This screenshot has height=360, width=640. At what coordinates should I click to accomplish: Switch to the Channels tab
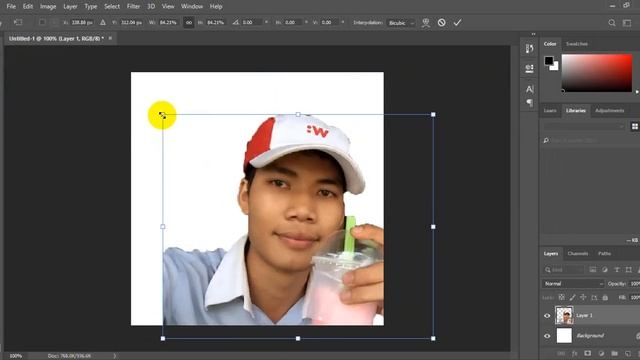(578, 253)
